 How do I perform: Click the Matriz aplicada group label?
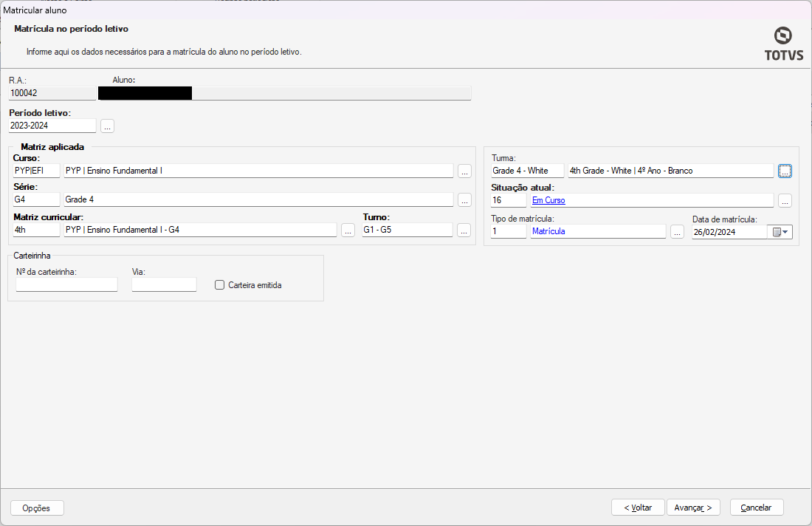point(52,147)
